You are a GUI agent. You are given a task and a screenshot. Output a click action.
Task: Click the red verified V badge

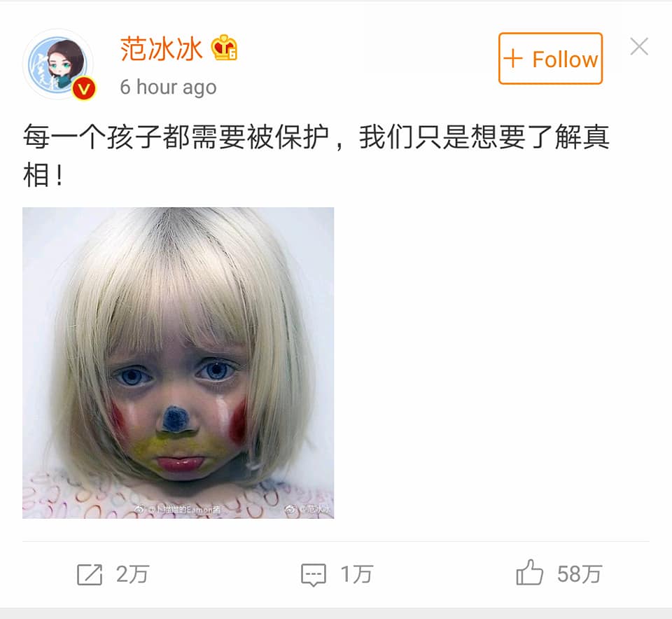click(x=83, y=89)
